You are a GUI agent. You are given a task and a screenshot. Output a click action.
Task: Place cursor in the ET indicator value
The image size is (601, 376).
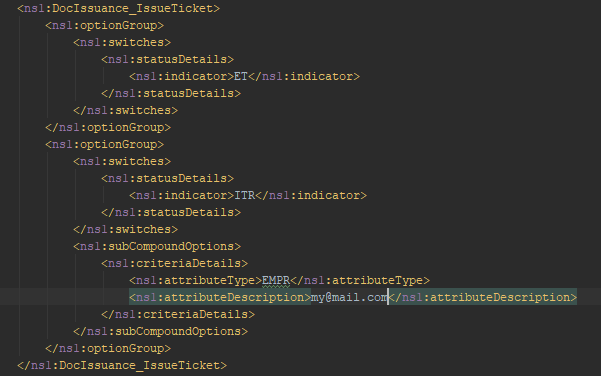(241, 76)
